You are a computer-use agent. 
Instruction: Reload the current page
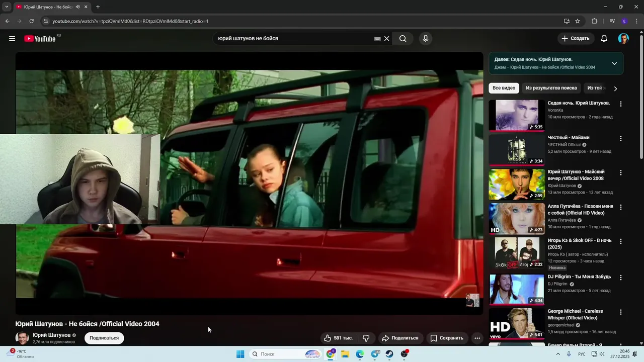31,21
